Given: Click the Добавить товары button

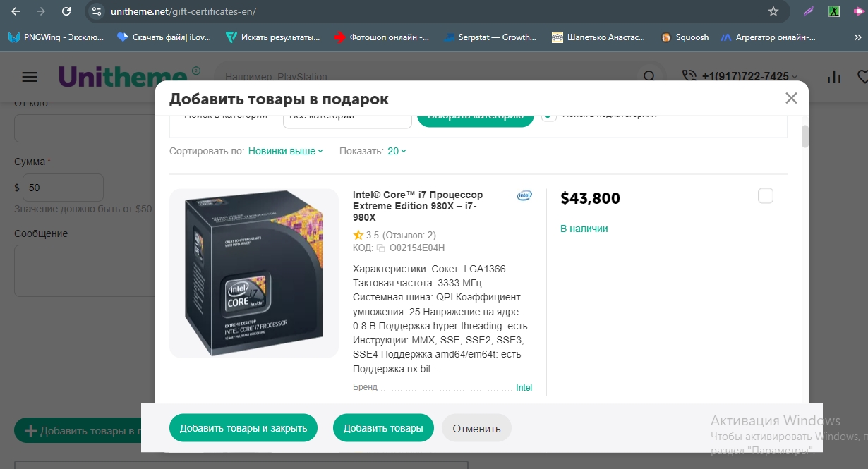Looking at the screenshot, I should coord(383,428).
